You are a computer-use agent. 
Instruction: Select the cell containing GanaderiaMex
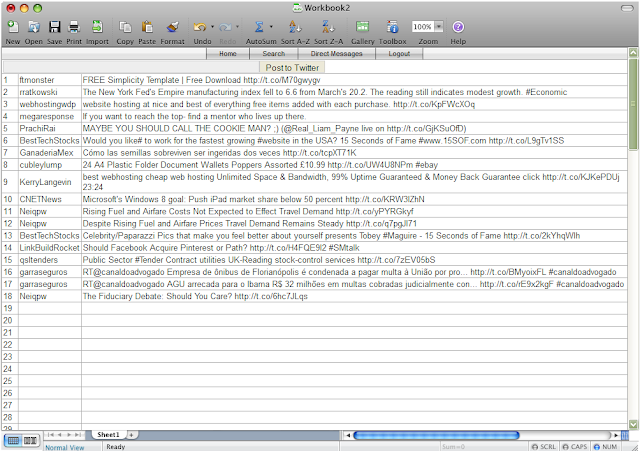(x=50, y=153)
